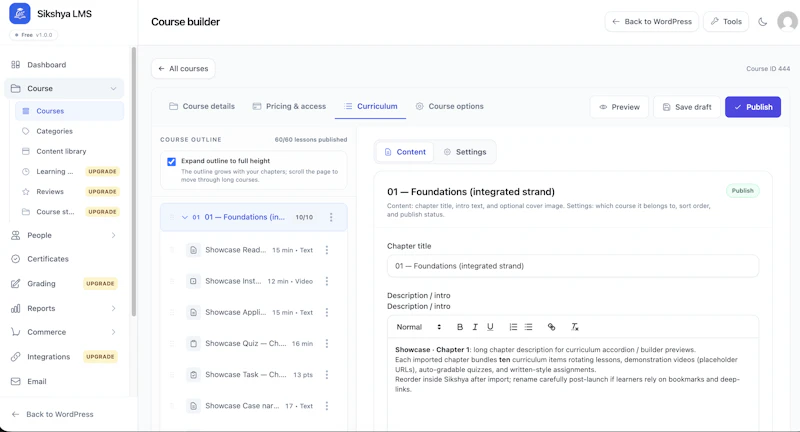This screenshot has width=800, height=432.
Task: Click the underline formatting icon
Action: (x=490, y=327)
